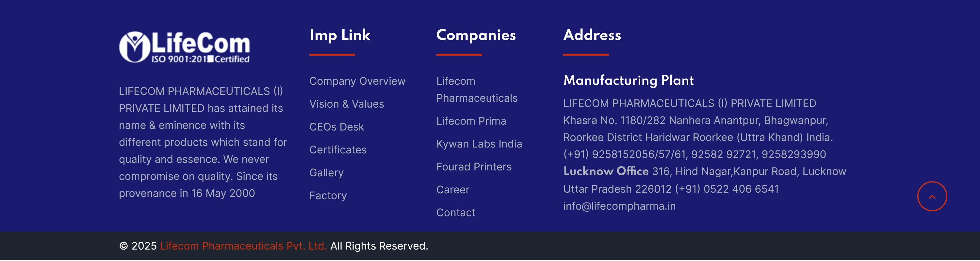Go to Fourad Printers link
The width and height of the screenshot is (980, 261).
(474, 167)
